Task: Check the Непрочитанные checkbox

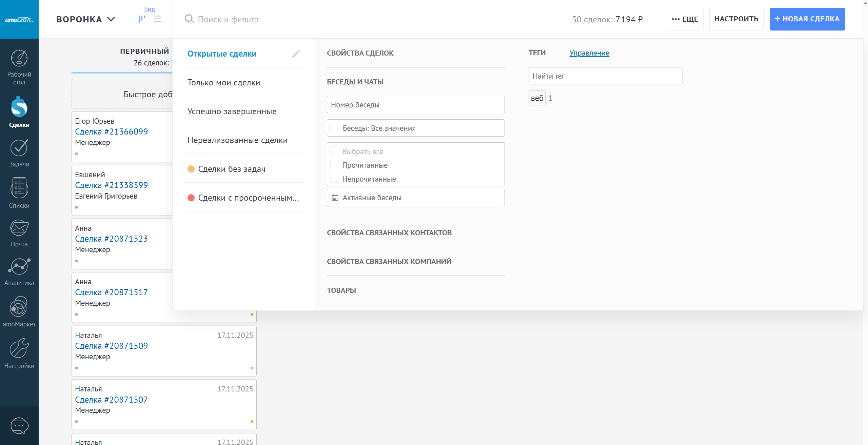Action: pos(335,179)
